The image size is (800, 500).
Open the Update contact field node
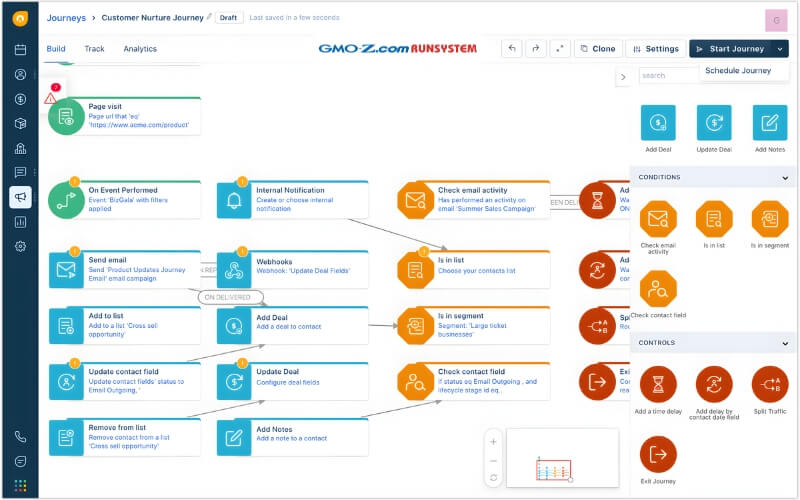coord(125,381)
